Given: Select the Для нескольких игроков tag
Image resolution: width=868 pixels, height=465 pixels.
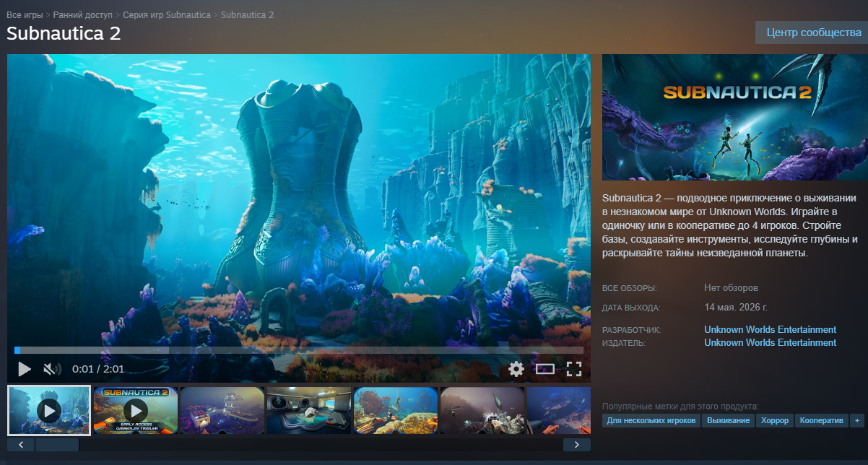Looking at the screenshot, I should pos(651,420).
